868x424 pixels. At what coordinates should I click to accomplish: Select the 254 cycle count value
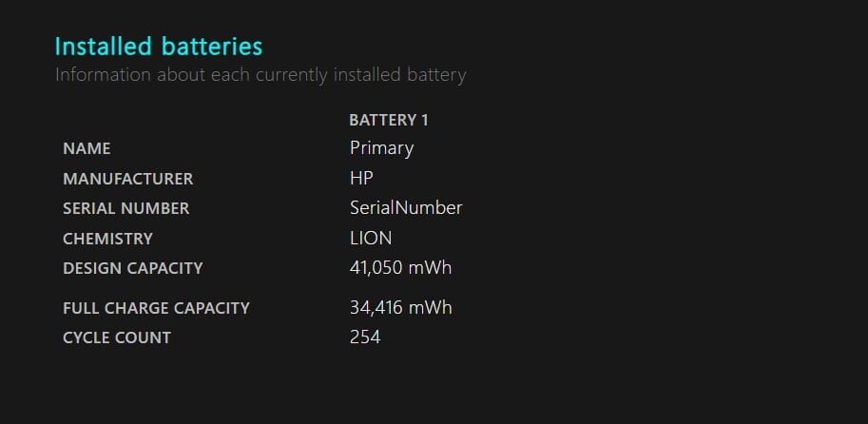coord(365,337)
